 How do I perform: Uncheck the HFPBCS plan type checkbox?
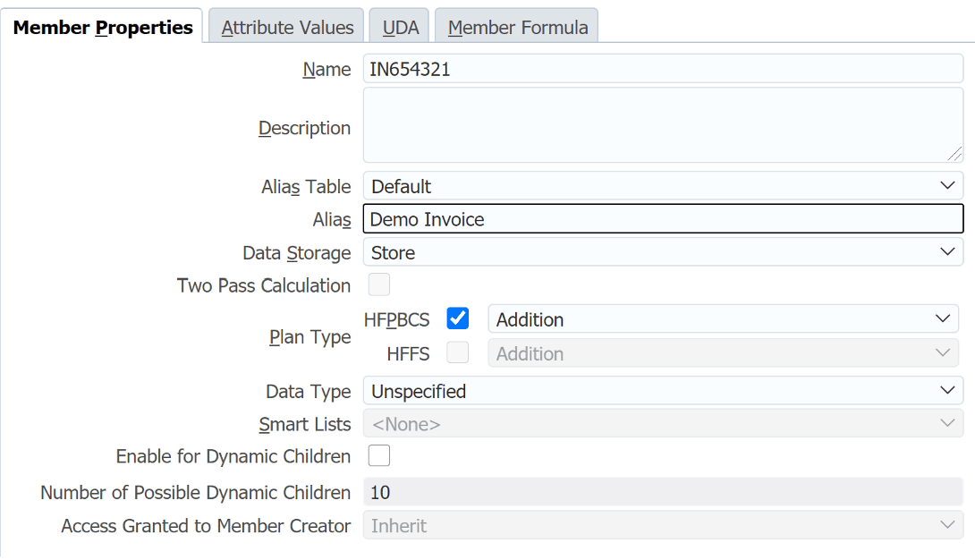click(x=457, y=318)
